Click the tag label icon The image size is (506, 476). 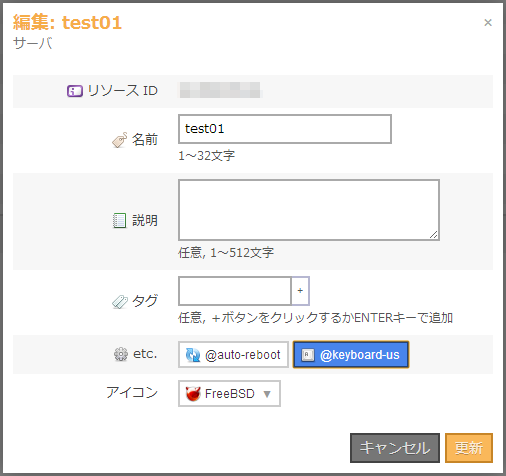click(x=120, y=302)
